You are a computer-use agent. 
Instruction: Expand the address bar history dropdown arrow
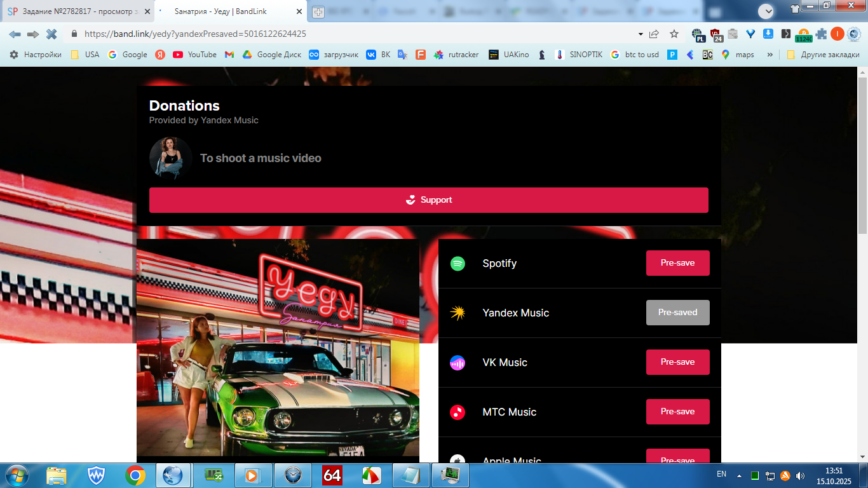(640, 34)
